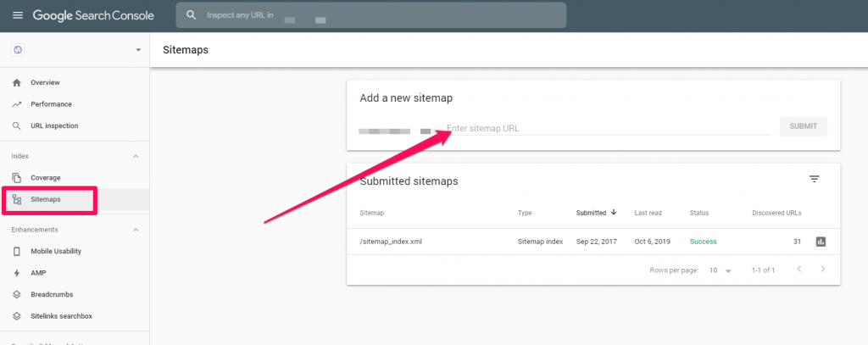The height and width of the screenshot is (345, 868).
Task: Go to next page of sitemaps
Action: 822,269
